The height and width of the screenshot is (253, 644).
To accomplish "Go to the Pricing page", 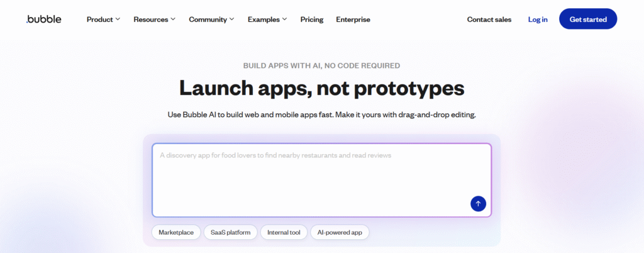I will (312, 20).
